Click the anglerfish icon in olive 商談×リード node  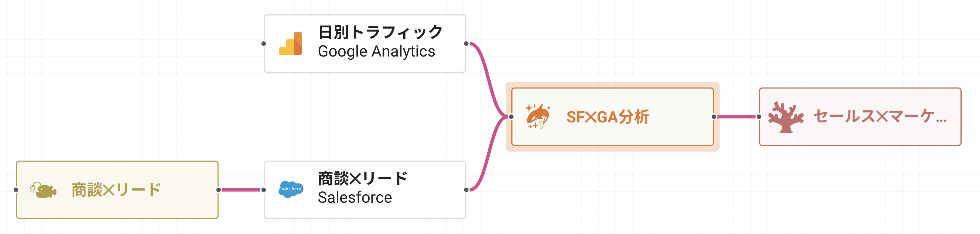43,189
